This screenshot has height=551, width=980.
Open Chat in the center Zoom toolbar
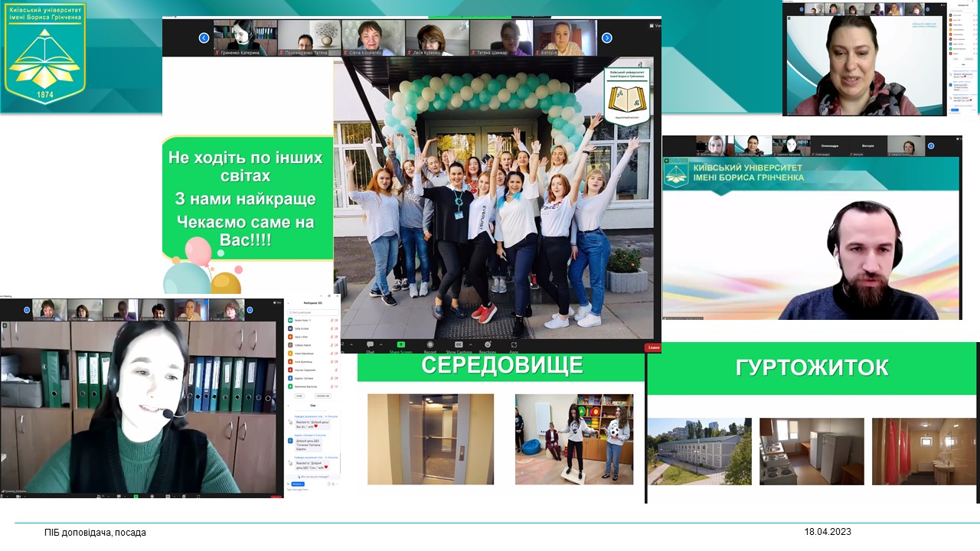pos(370,346)
